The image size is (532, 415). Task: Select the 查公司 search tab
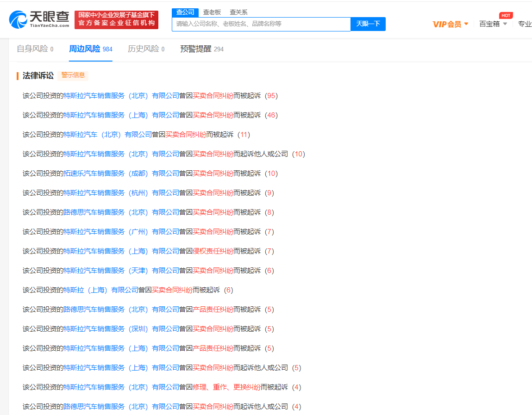[185, 12]
